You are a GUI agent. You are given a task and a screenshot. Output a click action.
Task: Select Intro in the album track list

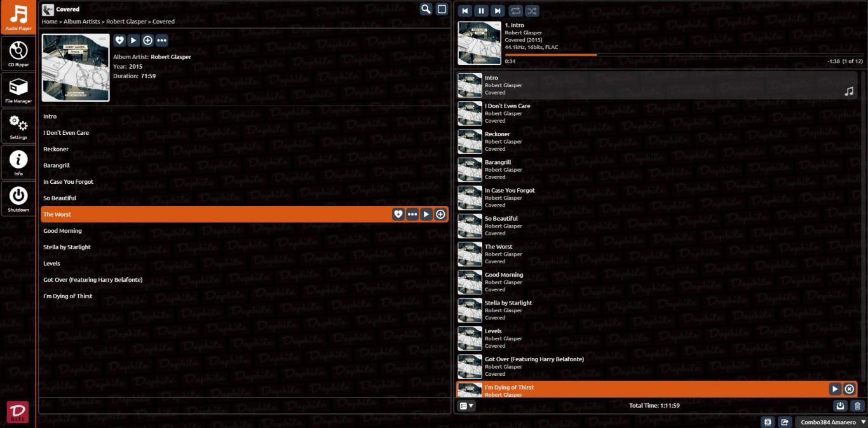click(245, 116)
